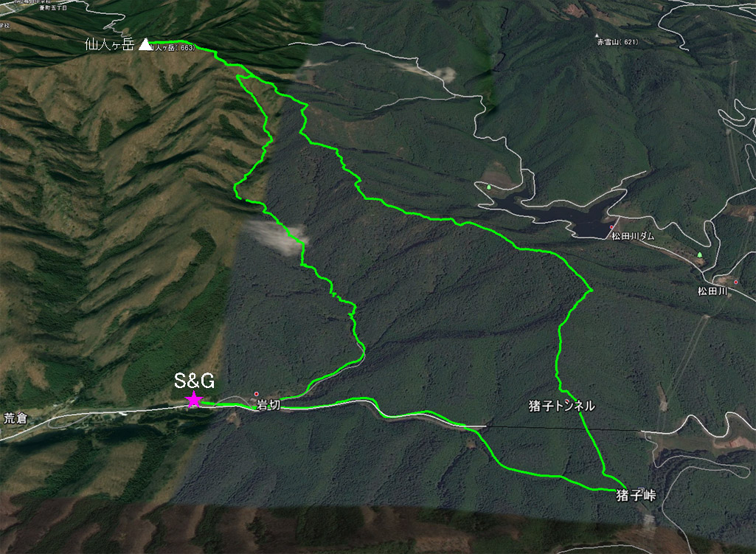The height and width of the screenshot is (554, 756).
Task: Select the 猪子トンネル tunnel label
Action: 562,406
